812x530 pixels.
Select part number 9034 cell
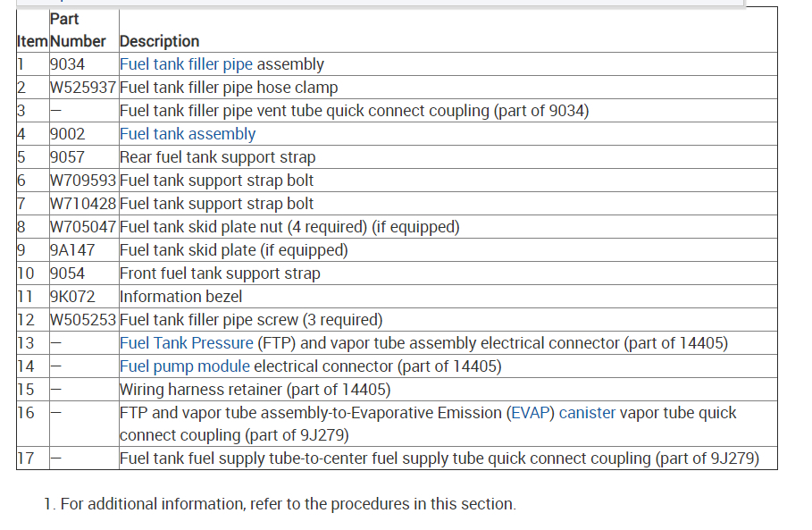point(67,64)
